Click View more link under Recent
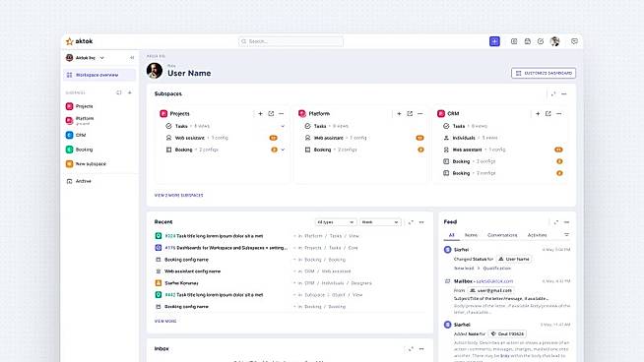 click(x=165, y=322)
